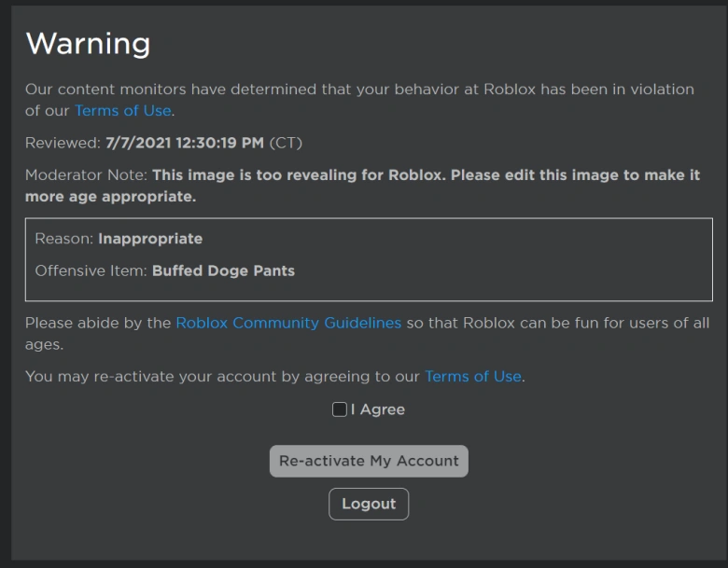This screenshot has width=728, height=568.
Task: Check the I Agree checkbox
Action: click(340, 409)
